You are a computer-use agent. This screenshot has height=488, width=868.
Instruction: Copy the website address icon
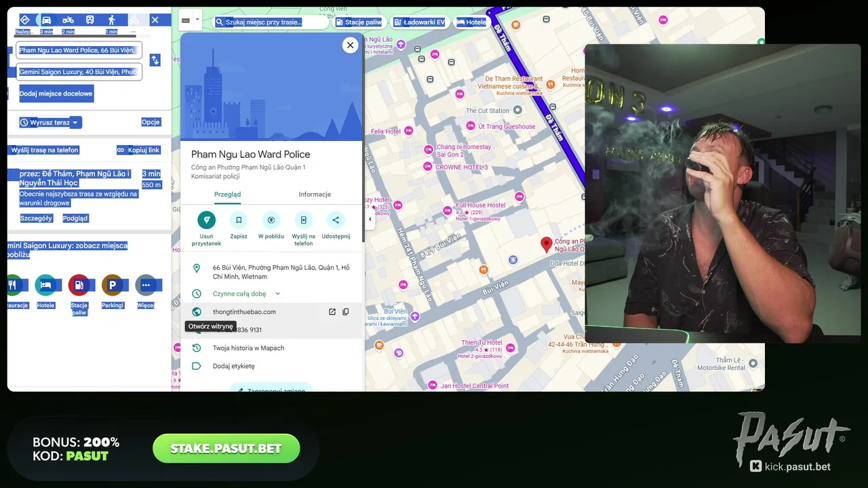[x=346, y=312]
